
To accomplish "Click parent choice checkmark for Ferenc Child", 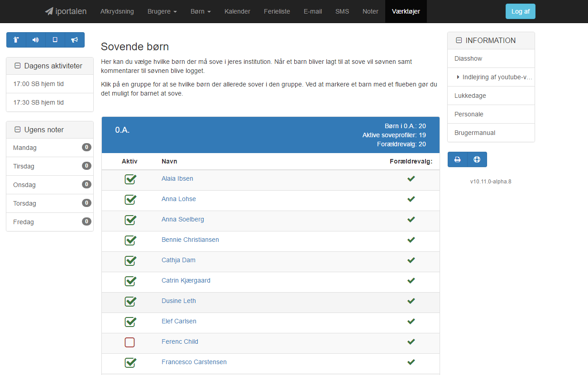I will tap(411, 341).
